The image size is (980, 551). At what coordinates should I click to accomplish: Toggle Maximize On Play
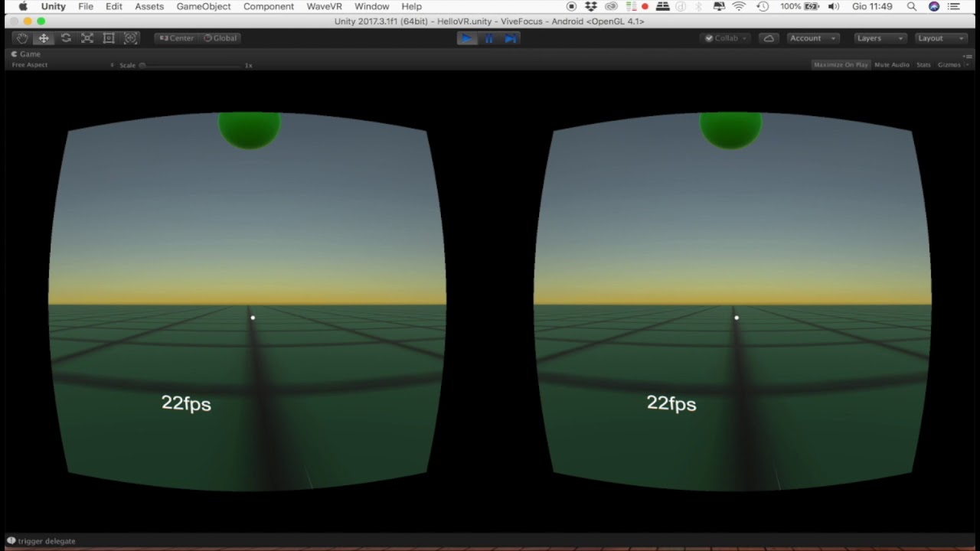pyautogui.click(x=841, y=65)
